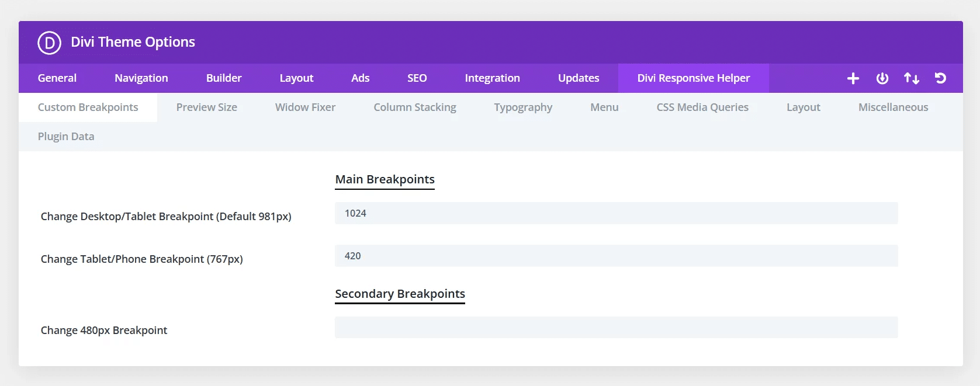980x386 pixels.
Task: Click the plus add icon
Action: [x=853, y=78]
